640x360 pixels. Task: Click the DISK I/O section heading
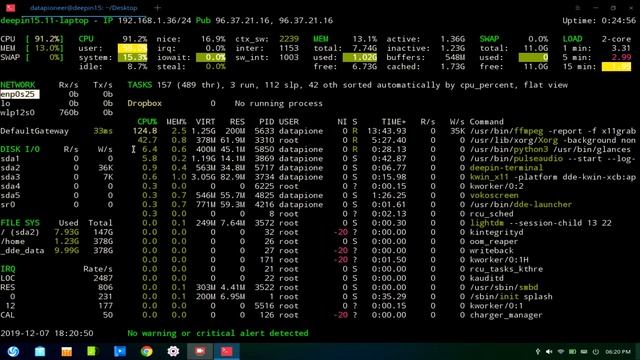[20, 149]
